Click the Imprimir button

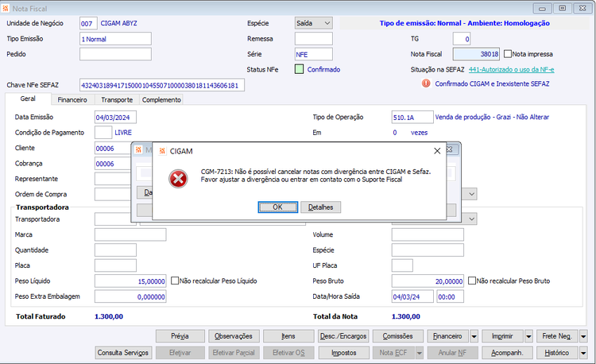pos(502,336)
